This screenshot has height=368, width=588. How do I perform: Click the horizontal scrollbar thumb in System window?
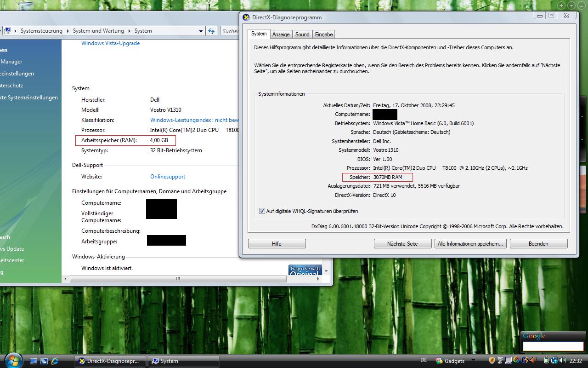(178, 279)
